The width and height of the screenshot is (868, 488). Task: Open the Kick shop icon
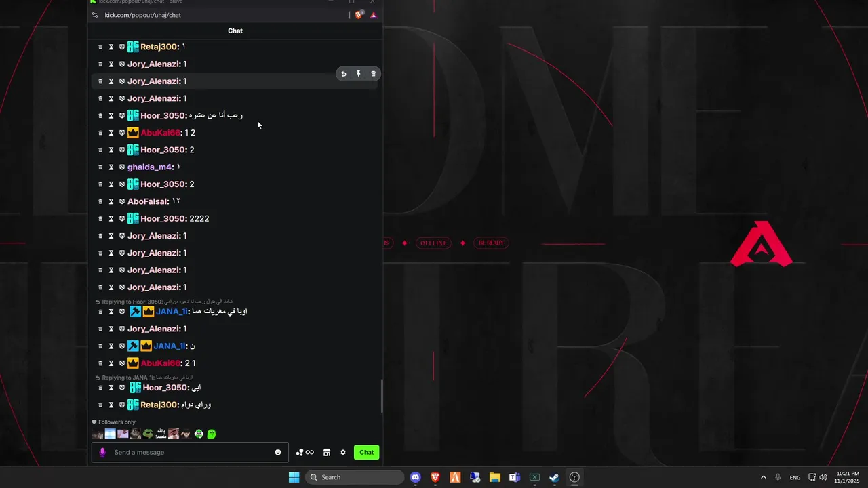point(326,452)
